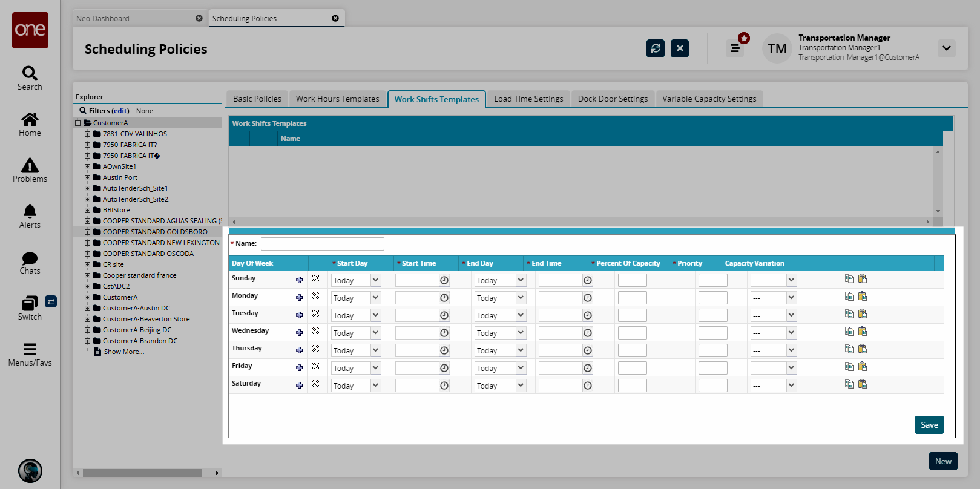Open the Wednesday Start Day dropdown
The width and height of the screenshot is (980, 489).
pyautogui.click(x=355, y=333)
